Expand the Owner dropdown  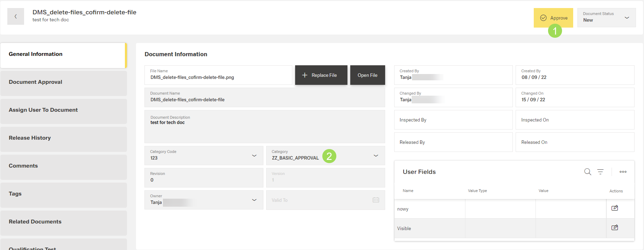click(x=254, y=200)
